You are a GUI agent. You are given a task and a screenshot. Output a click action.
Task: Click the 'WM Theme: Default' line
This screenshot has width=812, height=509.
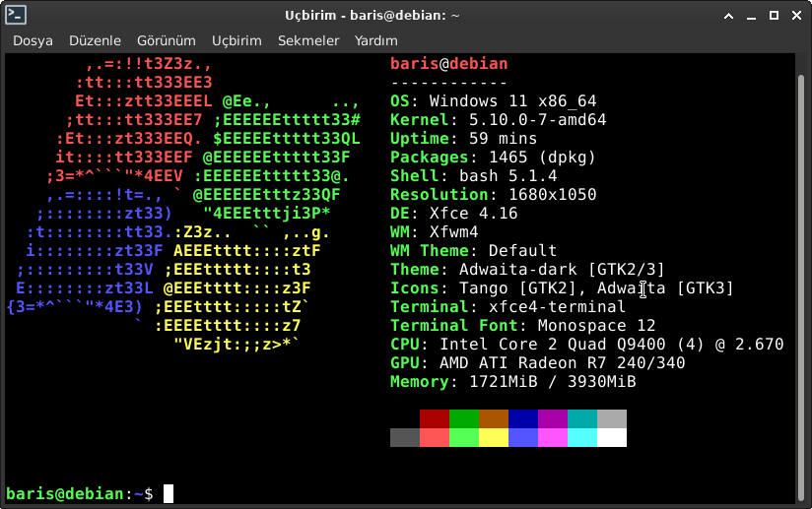(x=474, y=250)
